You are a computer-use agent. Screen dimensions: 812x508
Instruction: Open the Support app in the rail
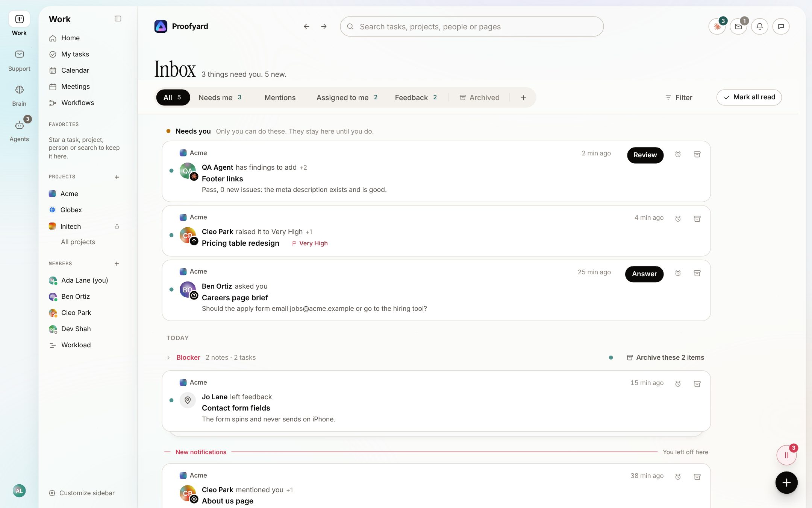pyautogui.click(x=19, y=60)
